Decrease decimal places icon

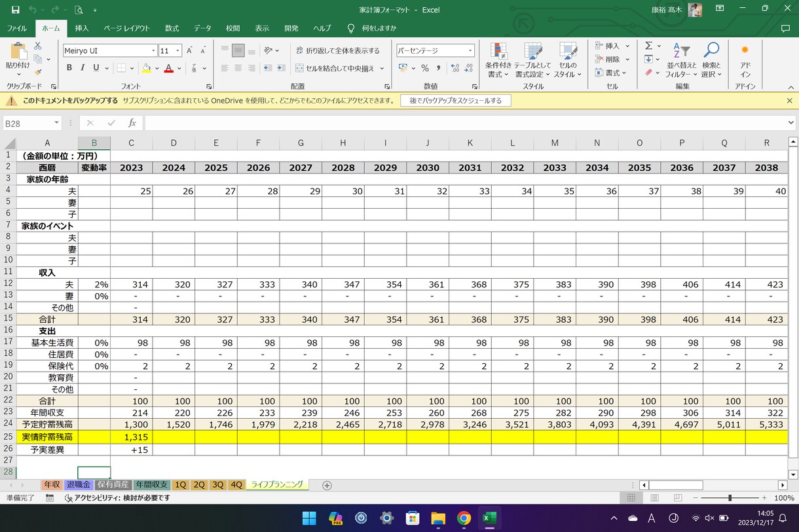point(470,68)
